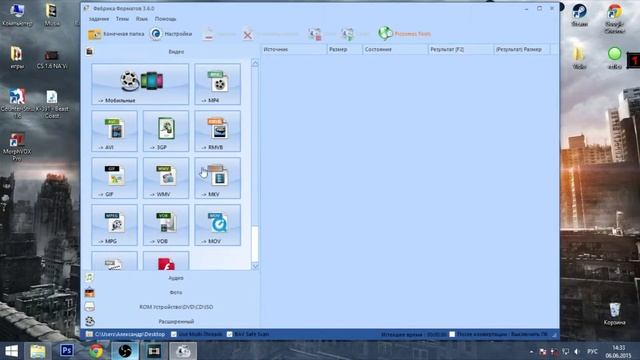This screenshot has height=360, width=640.
Task: Enable shutdown PC after conversion checkbox
Action: (x=452, y=334)
